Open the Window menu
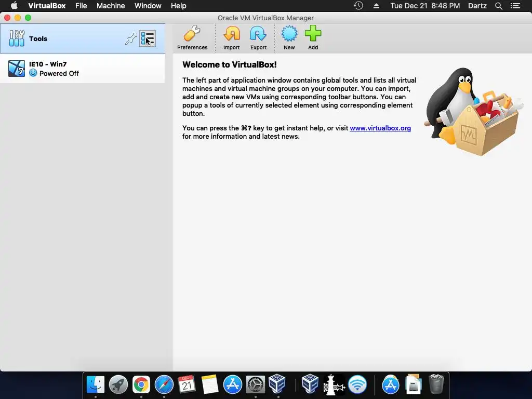Viewport: 532px width, 399px height. [148, 6]
